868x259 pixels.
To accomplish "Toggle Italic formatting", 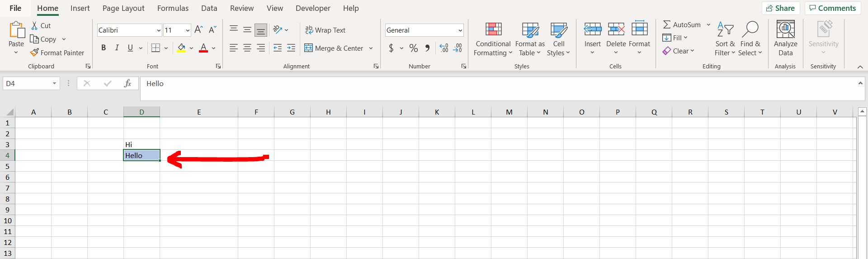I will (117, 48).
